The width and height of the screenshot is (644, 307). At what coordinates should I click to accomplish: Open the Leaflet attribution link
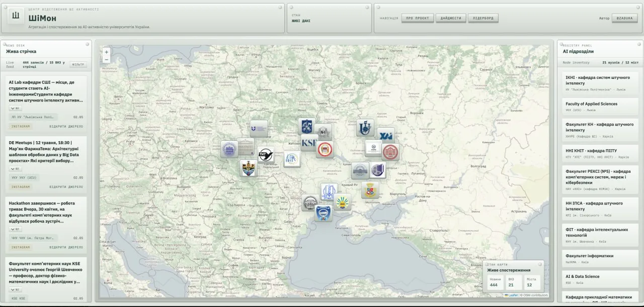(x=511, y=295)
